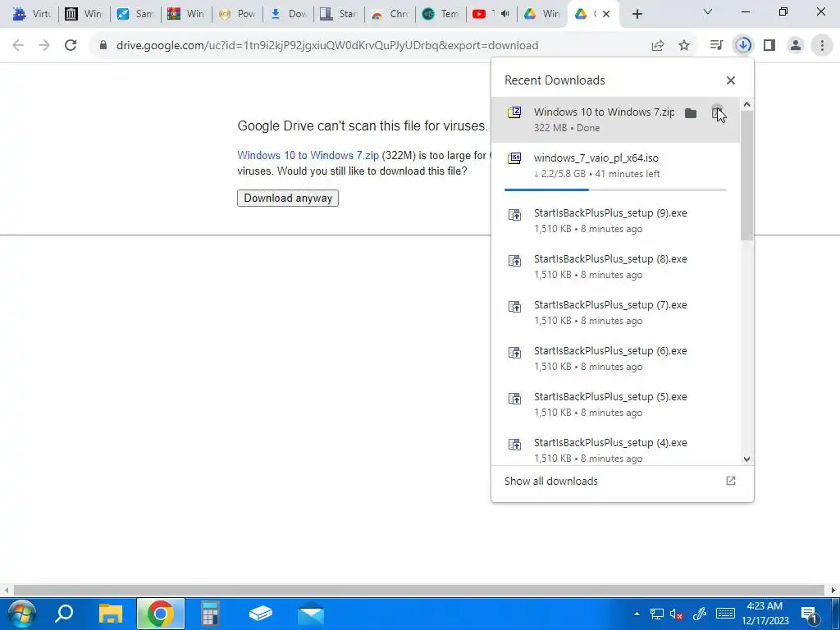Click the network tray icon
Viewport: 840px width, 630px height.
point(657,614)
